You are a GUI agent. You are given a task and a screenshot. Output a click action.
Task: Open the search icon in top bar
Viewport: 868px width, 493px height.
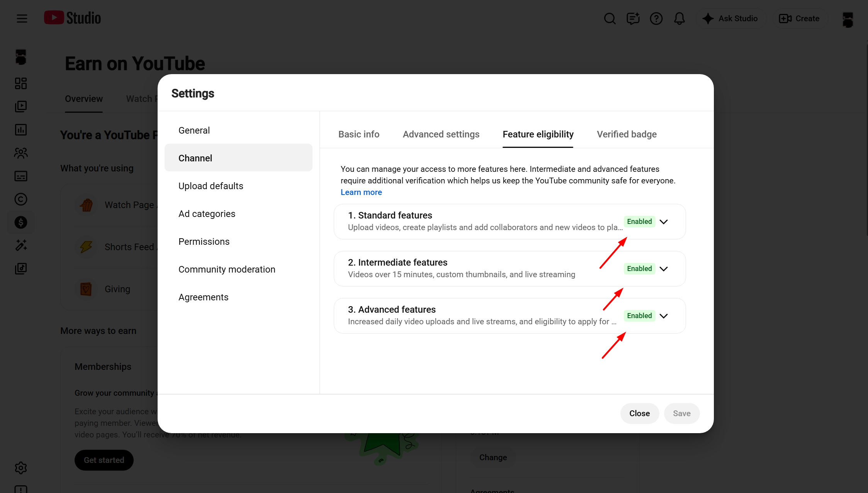click(610, 19)
